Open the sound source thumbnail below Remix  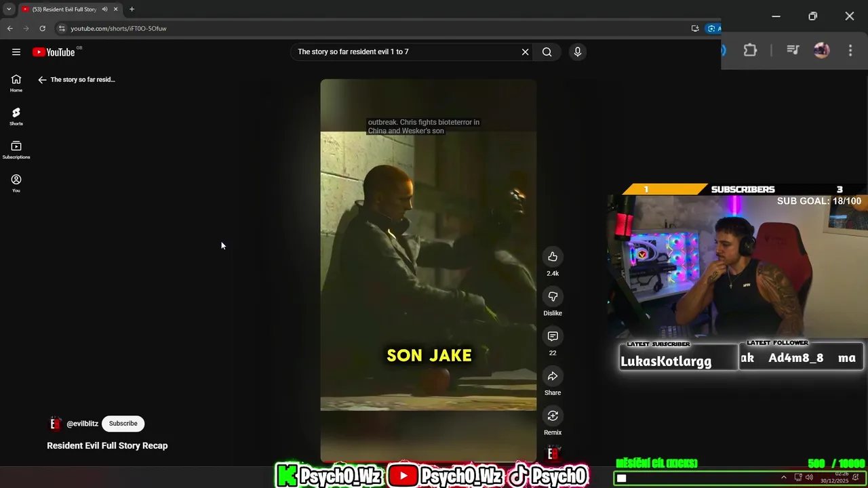tap(553, 453)
